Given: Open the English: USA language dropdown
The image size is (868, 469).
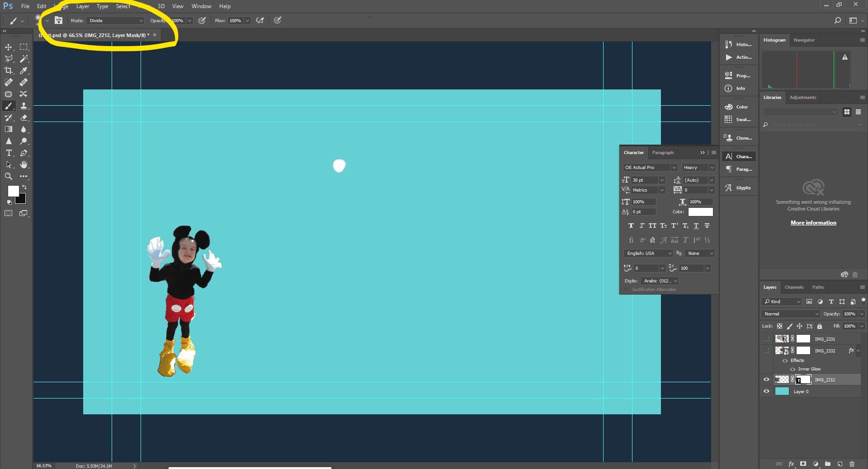Looking at the screenshot, I should pyautogui.click(x=648, y=253).
